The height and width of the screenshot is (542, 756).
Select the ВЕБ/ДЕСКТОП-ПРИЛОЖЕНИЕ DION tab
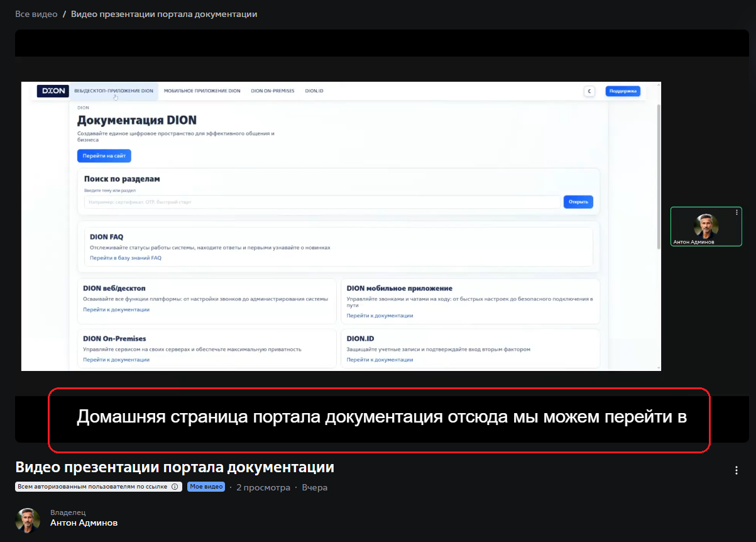coord(114,91)
